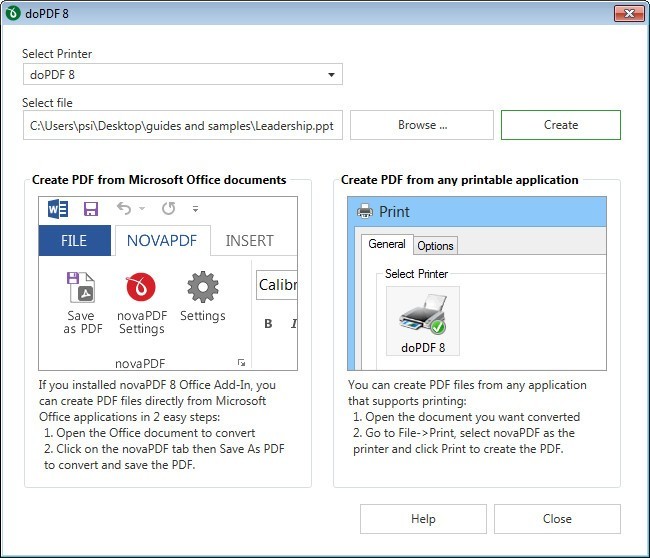Click the Calibri font box
Viewport: 650px width, 558px height.
(x=277, y=285)
